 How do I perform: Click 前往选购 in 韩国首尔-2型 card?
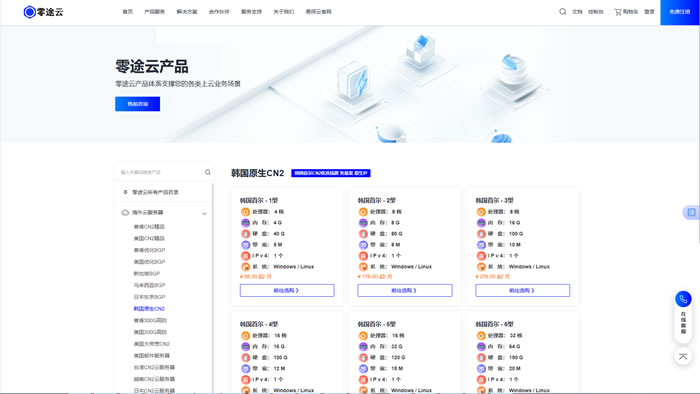(x=404, y=290)
